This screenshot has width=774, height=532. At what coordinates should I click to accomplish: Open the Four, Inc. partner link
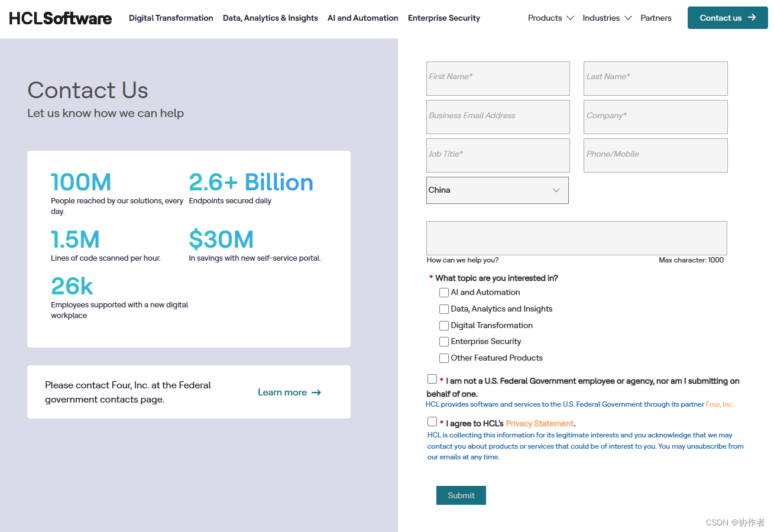[x=720, y=404]
